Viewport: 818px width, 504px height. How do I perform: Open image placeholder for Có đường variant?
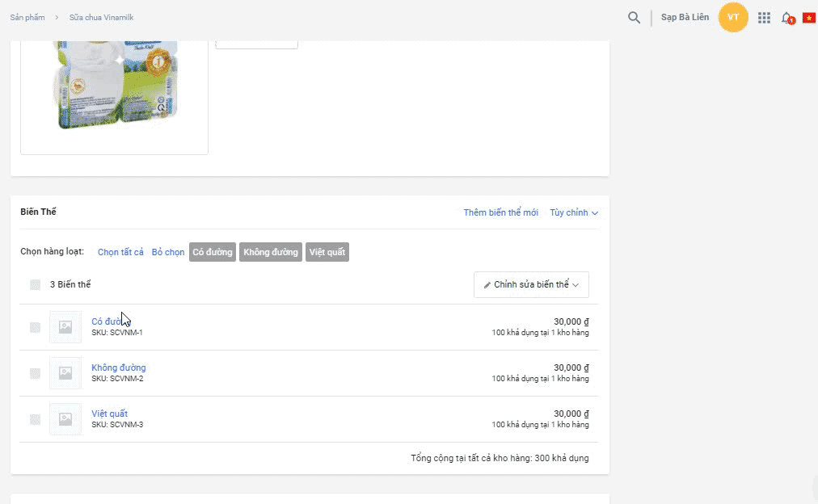[x=65, y=327]
